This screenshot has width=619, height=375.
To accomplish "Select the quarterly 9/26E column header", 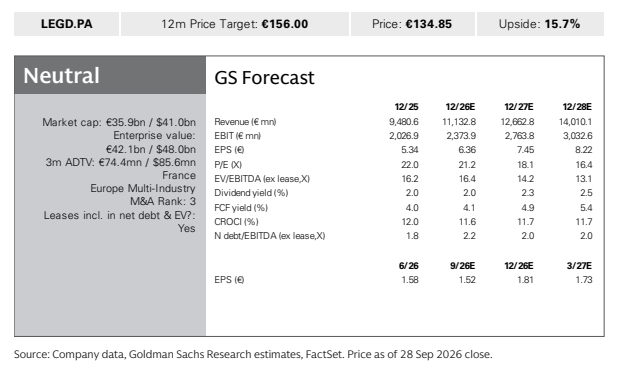I will (x=462, y=266).
